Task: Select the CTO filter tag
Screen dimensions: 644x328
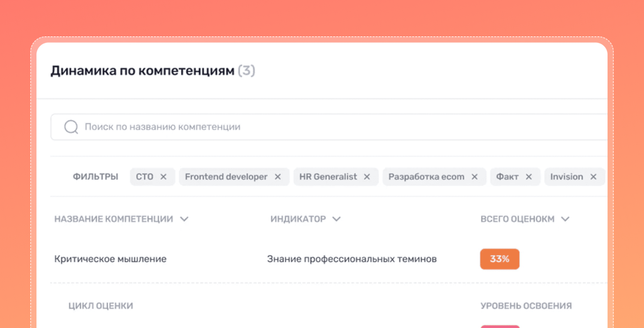Action: point(152,177)
